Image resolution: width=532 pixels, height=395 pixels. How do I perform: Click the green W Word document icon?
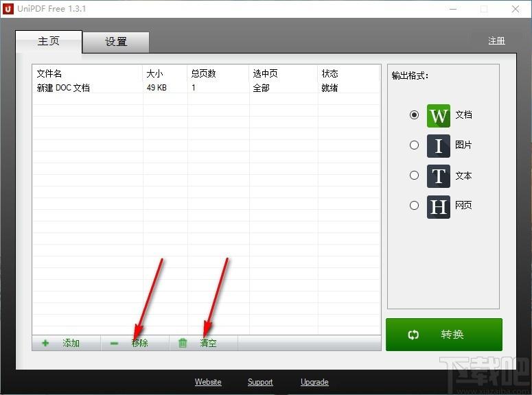439,116
